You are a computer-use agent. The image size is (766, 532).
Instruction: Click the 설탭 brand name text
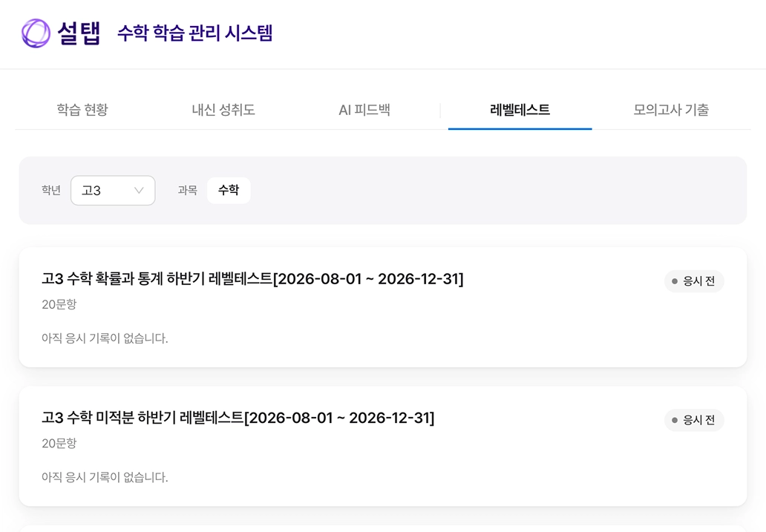click(x=79, y=33)
